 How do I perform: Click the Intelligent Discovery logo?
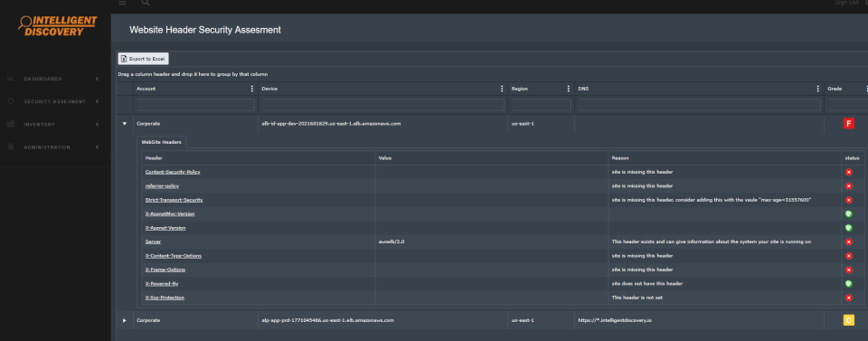pos(58,25)
